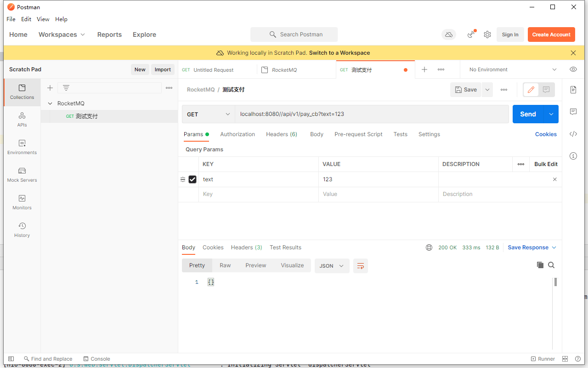Viewport: 588px width, 368px height.
Task: Click the Save button
Action: tap(465, 90)
